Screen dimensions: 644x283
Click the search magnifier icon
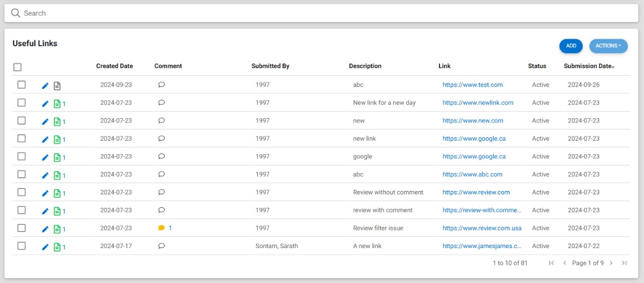16,13
